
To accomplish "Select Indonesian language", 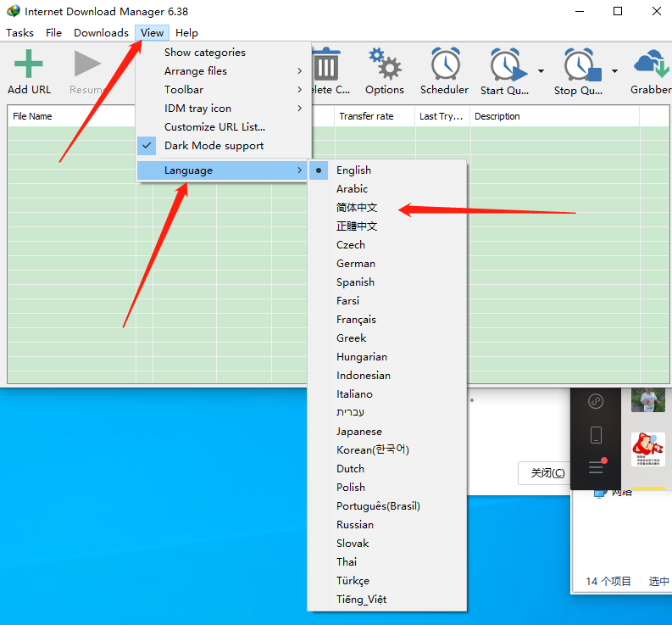I will 387,376.
